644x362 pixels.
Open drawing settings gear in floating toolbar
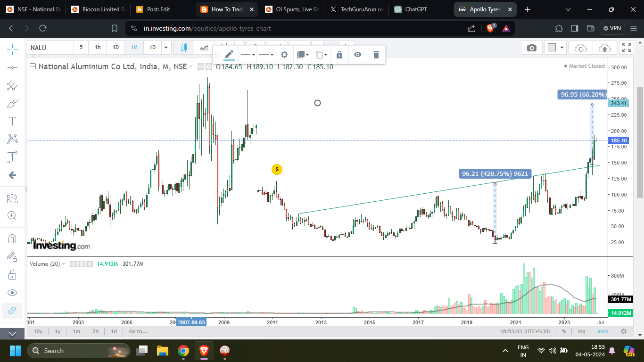pos(284,55)
